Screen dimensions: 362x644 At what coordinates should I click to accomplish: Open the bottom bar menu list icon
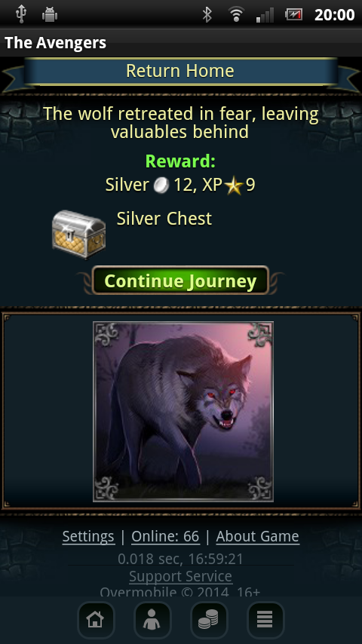point(265,620)
